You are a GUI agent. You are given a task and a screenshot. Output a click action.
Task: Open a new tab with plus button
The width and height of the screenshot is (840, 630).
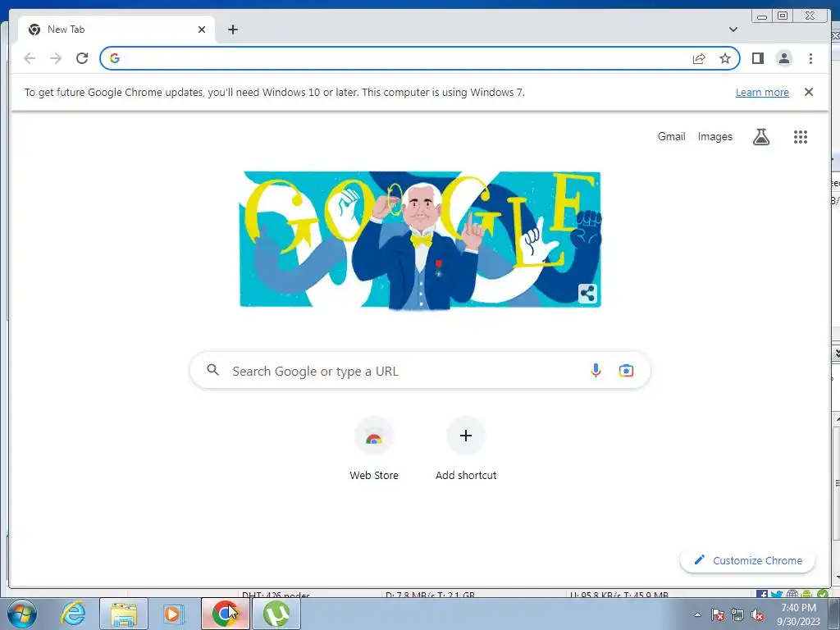[x=232, y=30]
